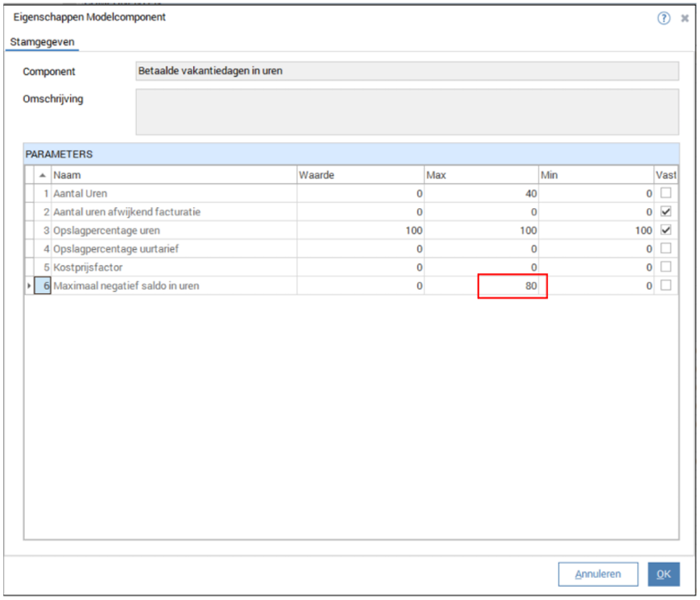Click the Component field
700x600 pixels.
click(x=406, y=71)
